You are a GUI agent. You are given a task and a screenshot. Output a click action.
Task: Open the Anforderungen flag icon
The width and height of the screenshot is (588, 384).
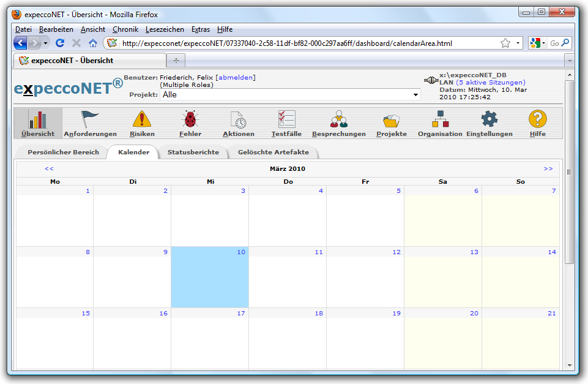pyautogui.click(x=90, y=119)
